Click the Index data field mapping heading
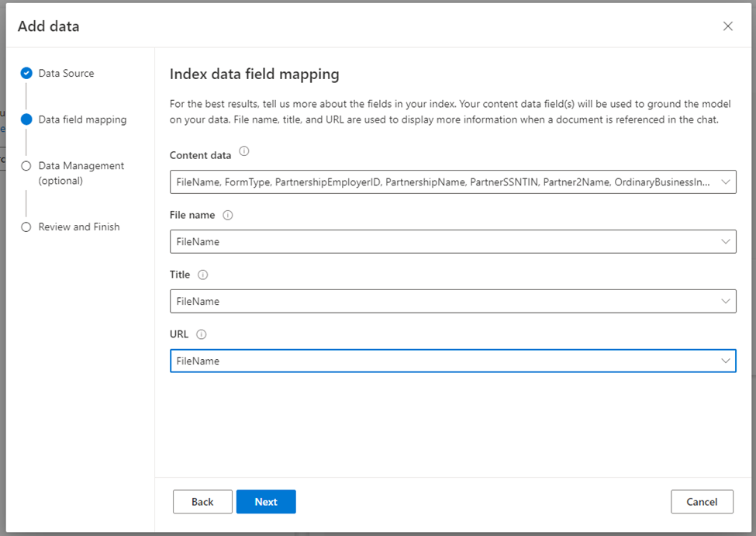The width and height of the screenshot is (756, 536). pos(254,74)
